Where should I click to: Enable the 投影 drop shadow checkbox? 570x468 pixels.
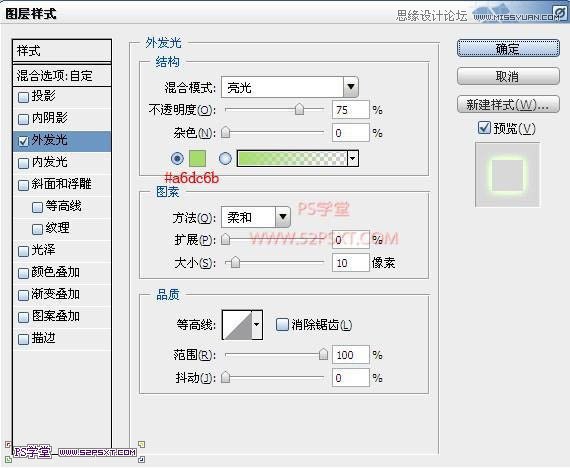[x=23, y=97]
